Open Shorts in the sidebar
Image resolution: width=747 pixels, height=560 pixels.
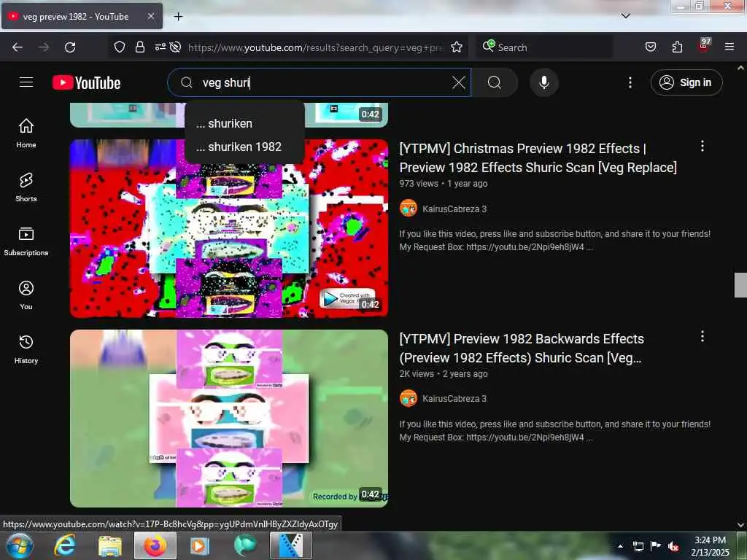pos(26,187)
